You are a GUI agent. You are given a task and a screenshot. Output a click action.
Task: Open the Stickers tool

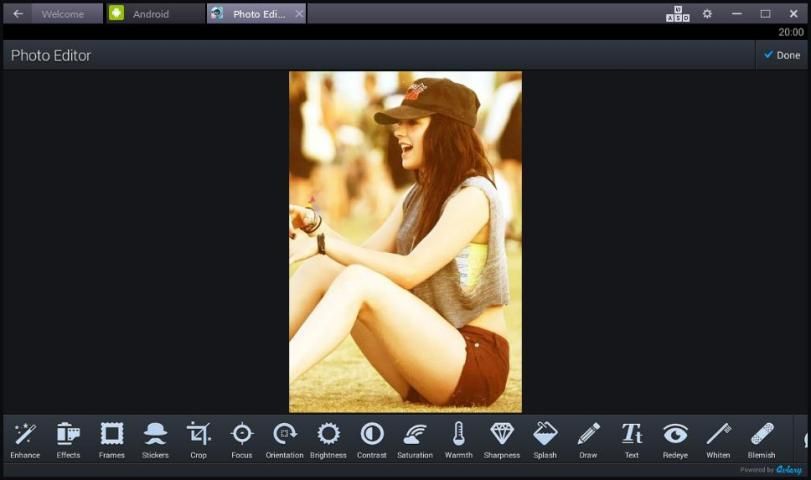155,439
